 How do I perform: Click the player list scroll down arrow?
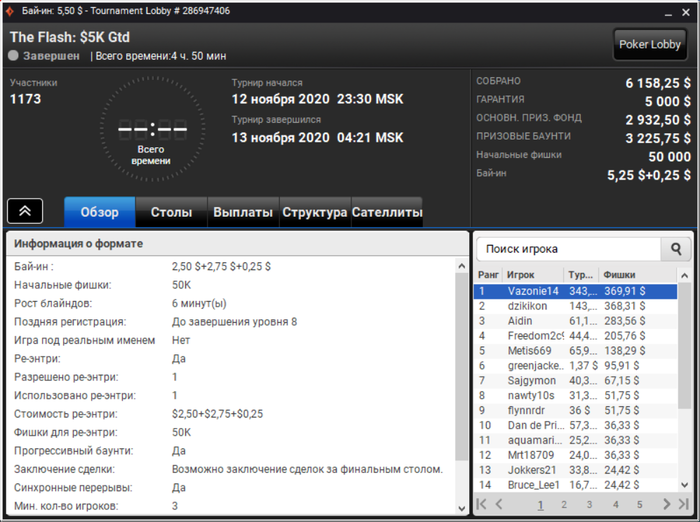click(684, 485)
